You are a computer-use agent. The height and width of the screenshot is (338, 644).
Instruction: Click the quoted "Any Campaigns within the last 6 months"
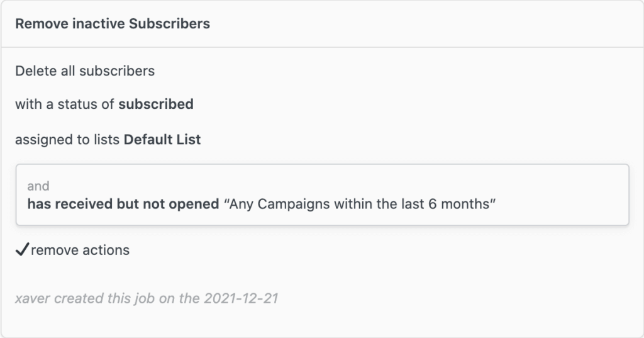pos(360,204)
